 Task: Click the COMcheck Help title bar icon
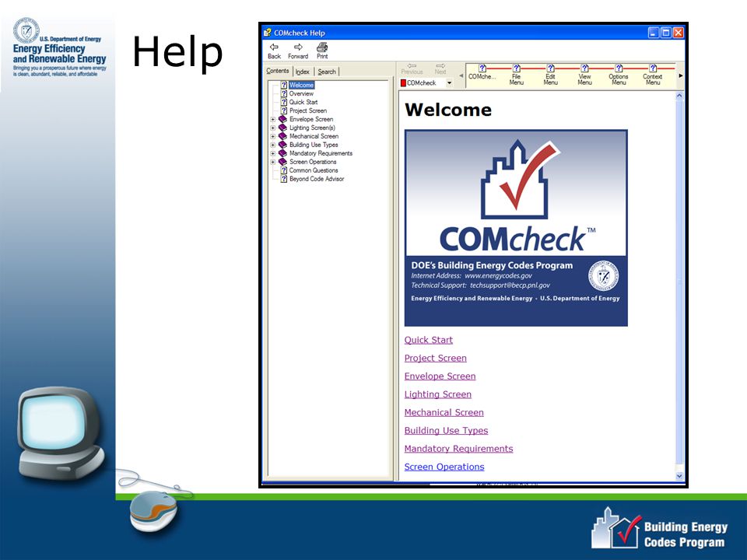(x=267, y=33)
